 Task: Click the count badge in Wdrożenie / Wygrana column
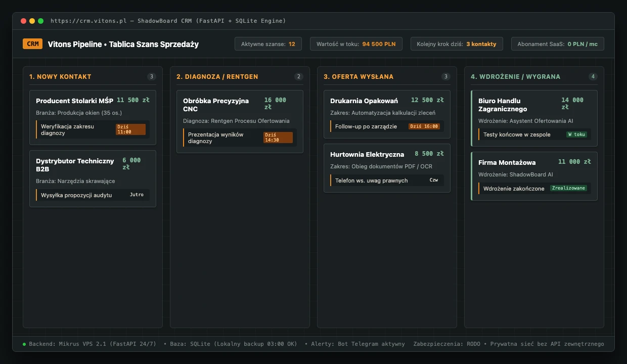(x=593, y=76)
